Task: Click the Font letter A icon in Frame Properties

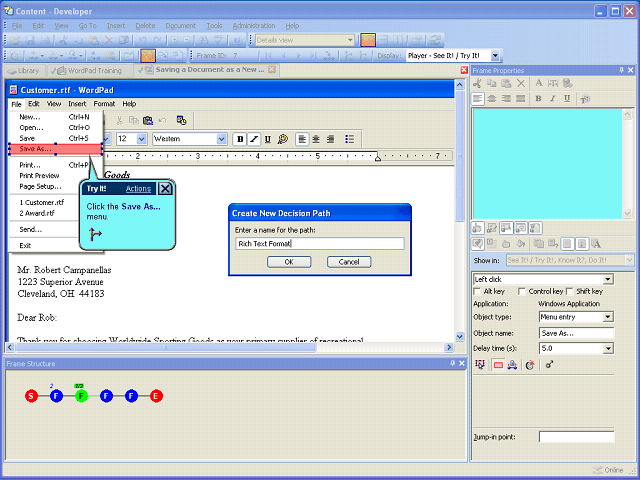Action: [539, 83]
